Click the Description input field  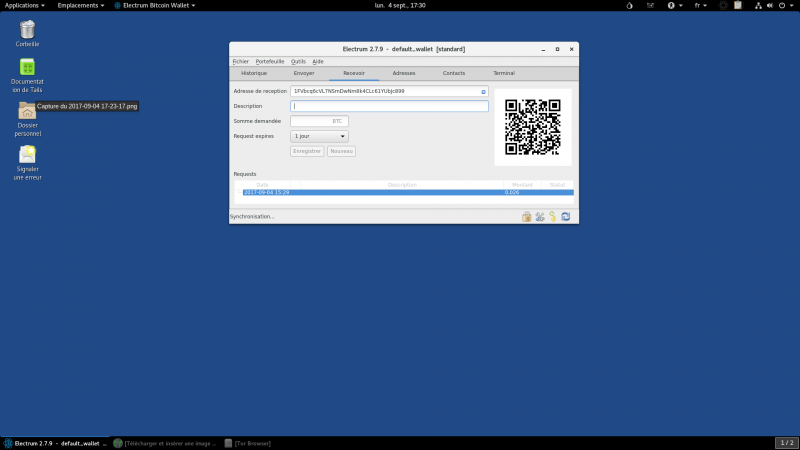(389, 106)
